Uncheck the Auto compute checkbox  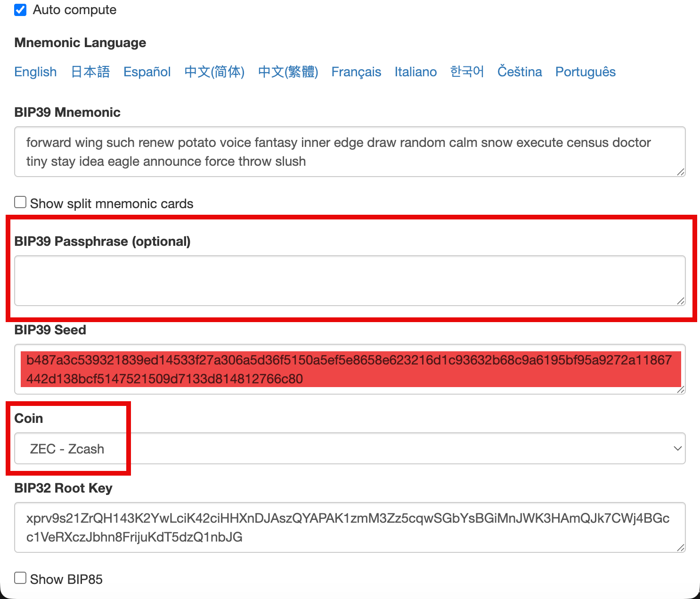20,10
